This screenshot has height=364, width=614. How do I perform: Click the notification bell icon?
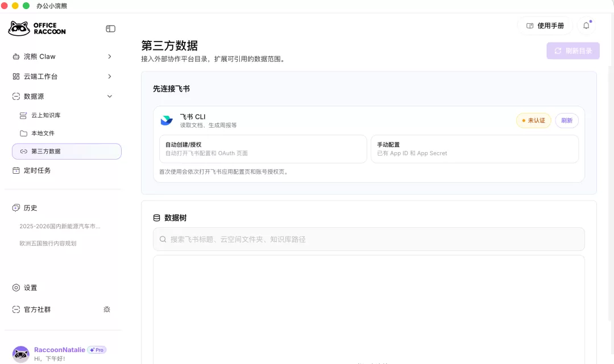(x=586, y=26)
